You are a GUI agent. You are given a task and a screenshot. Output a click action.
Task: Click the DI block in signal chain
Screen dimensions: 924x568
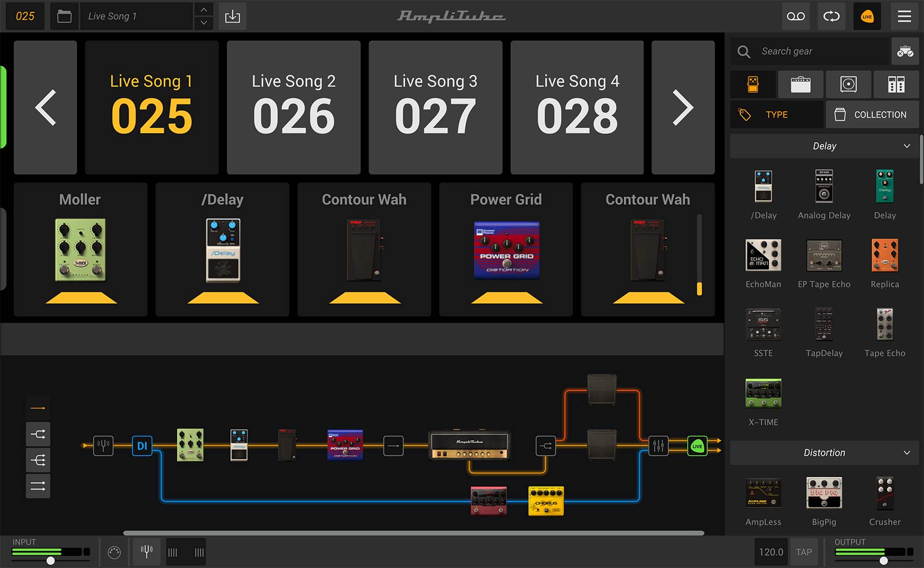142,445
